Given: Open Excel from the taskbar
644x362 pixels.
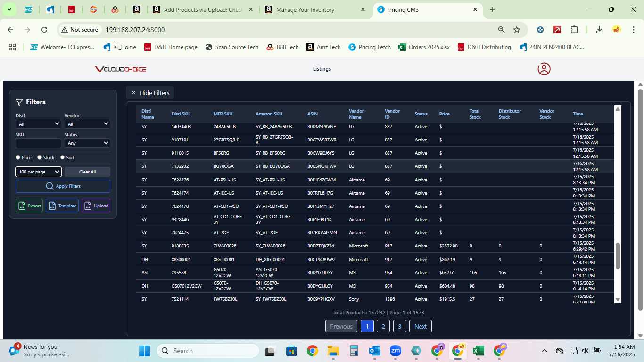Looking at the screenshot, I should (x=478, y=351).
